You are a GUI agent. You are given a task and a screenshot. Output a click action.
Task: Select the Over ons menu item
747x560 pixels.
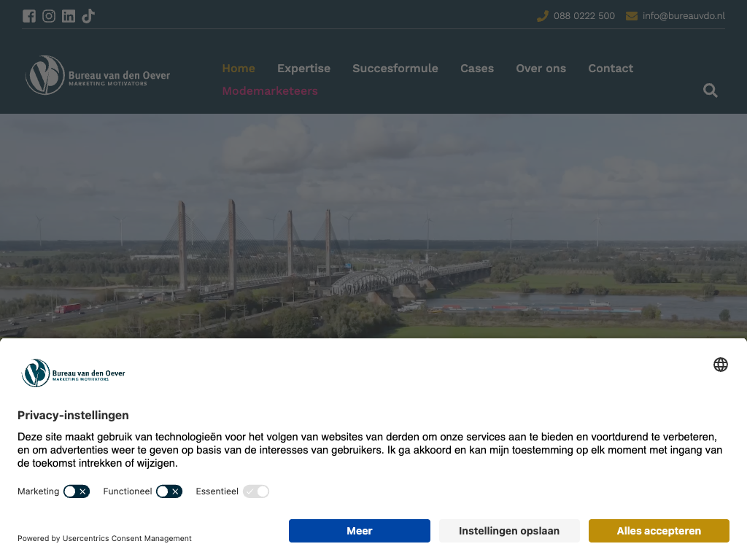click(541, 69)
